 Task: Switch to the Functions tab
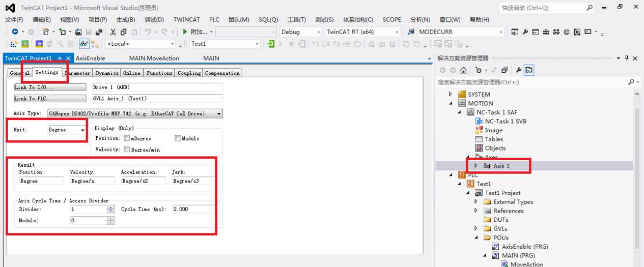(159, 73)
